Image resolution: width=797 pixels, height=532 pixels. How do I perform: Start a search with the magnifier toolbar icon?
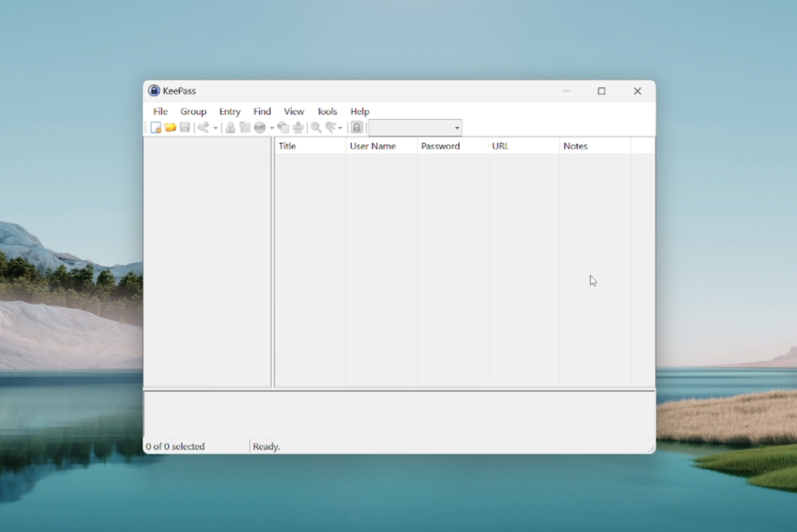[x=316, y=127]
